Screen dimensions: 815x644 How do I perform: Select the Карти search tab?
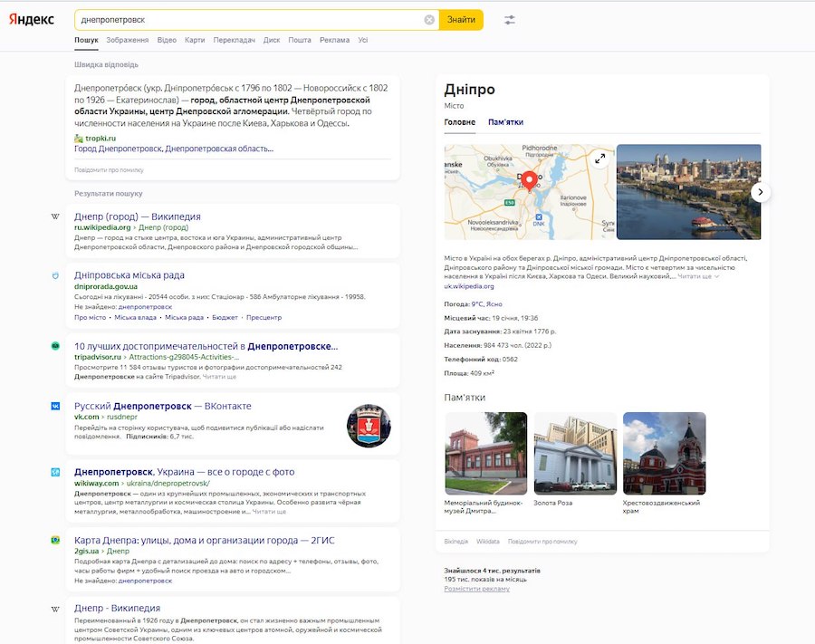pyautogui.click(x=195, y=40)
